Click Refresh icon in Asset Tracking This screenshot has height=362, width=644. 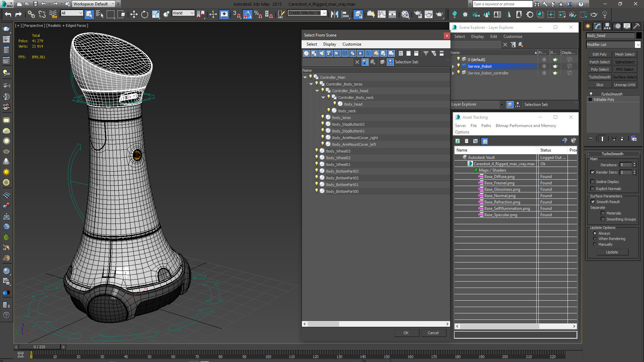[458, 141]
